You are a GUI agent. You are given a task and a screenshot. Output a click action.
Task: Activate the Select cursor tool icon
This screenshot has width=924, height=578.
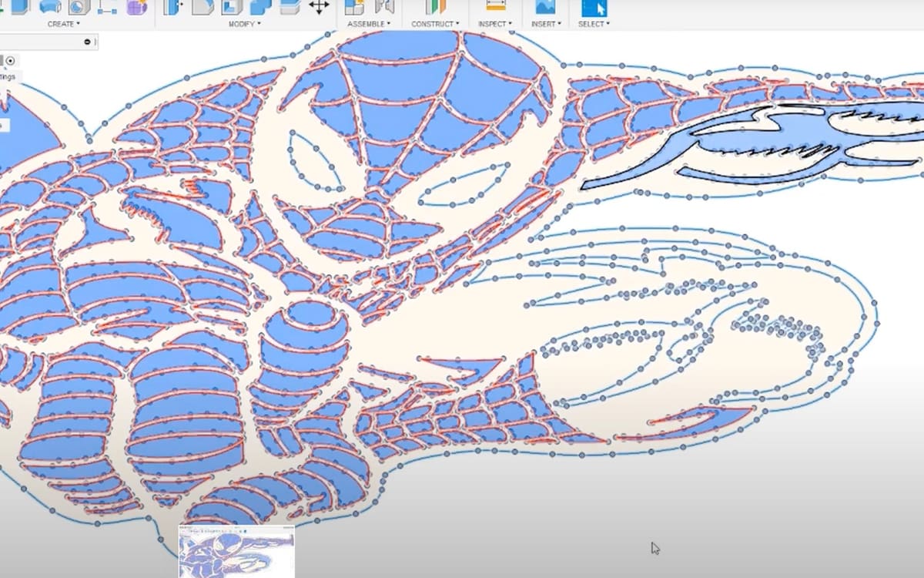click(x=594, y=8)
